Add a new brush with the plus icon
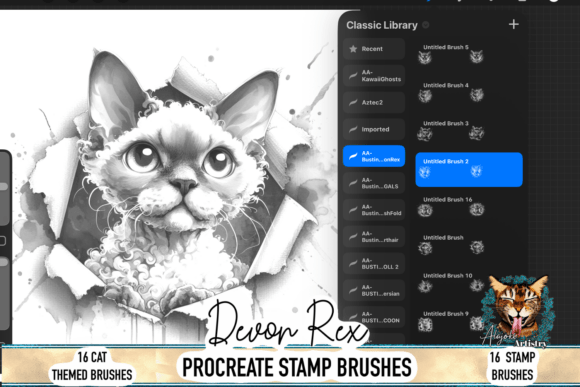Image resolution: width=580 pixels, height=387 pixels. (x=513, y=24)
